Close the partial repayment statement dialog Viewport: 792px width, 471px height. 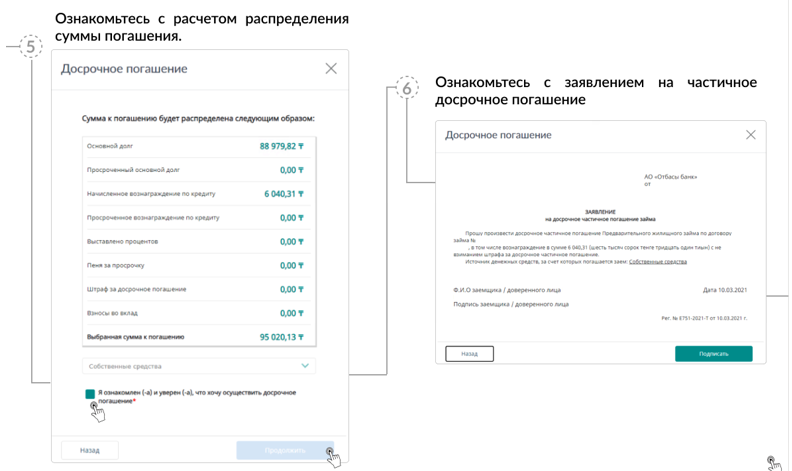click(x=750, y=135)
